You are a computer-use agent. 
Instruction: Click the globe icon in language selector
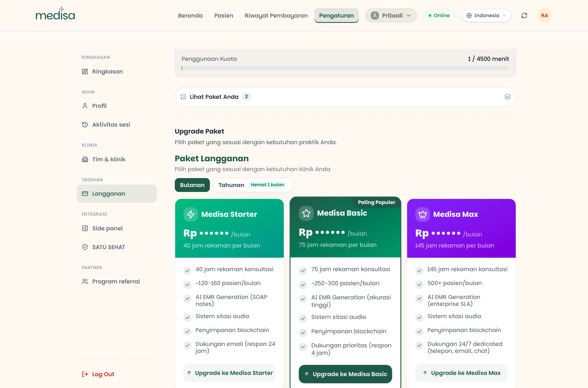469,16
